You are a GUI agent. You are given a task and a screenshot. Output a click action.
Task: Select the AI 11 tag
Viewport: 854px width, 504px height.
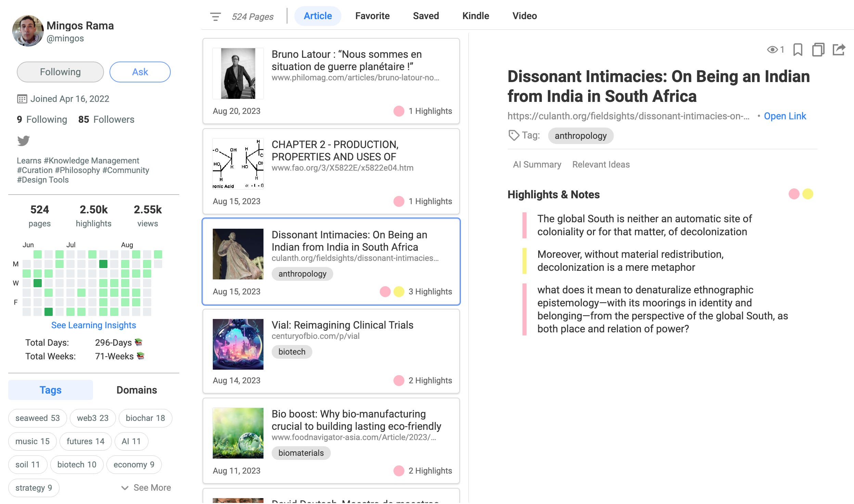[x=131, y=441]
